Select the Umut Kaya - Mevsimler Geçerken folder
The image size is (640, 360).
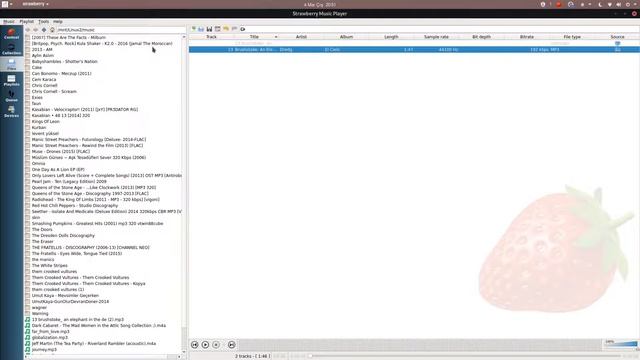pyautogui.click(x=65, y=296)
